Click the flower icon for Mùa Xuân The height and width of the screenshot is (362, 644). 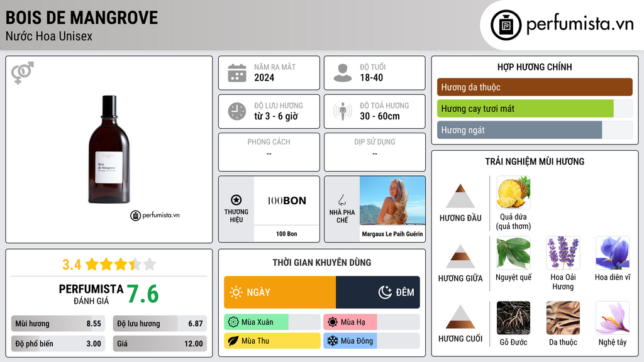tap(233, 322)
